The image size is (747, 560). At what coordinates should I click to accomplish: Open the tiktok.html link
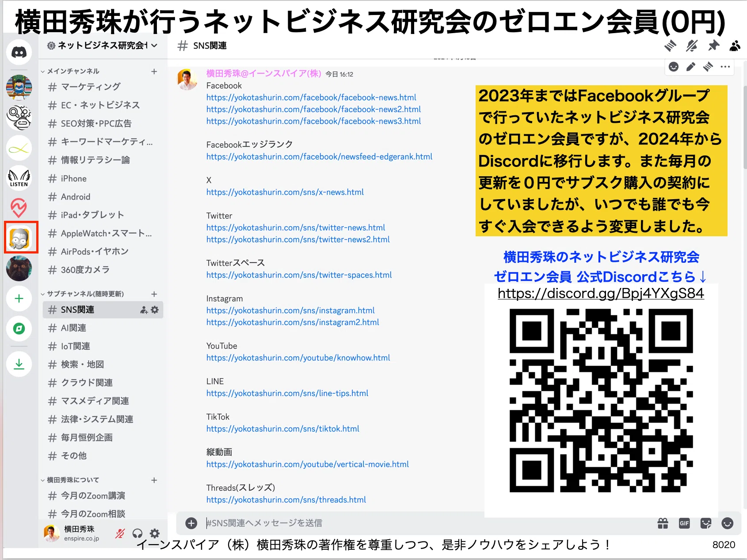pos(283,428)
